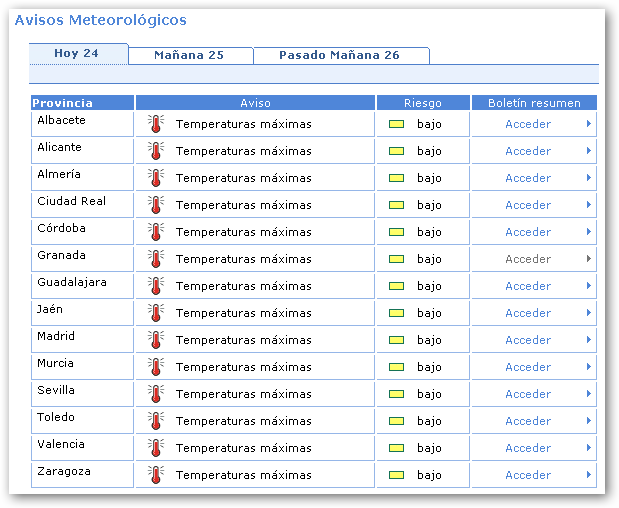Click the thermometer icon in Albacete row
Screen dimensions: 619x508
(155, 124)
